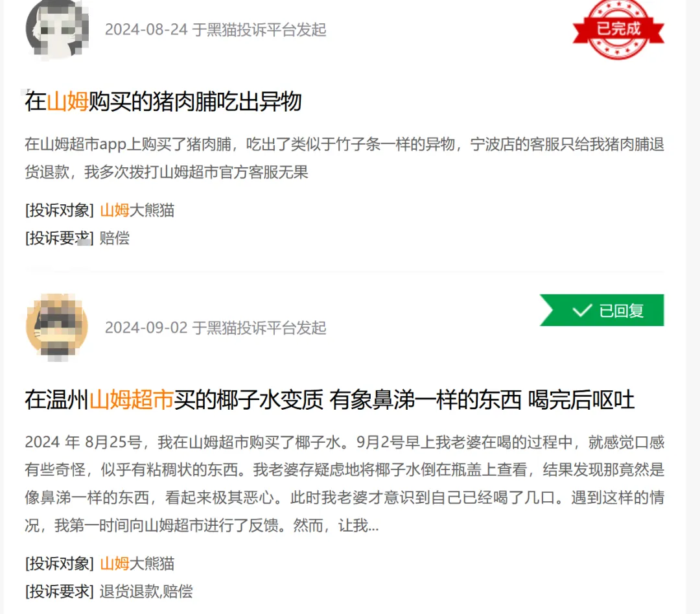
Task: Click highlighted 山姆超市 keyword in second title
Action: (x=131, y=399)
